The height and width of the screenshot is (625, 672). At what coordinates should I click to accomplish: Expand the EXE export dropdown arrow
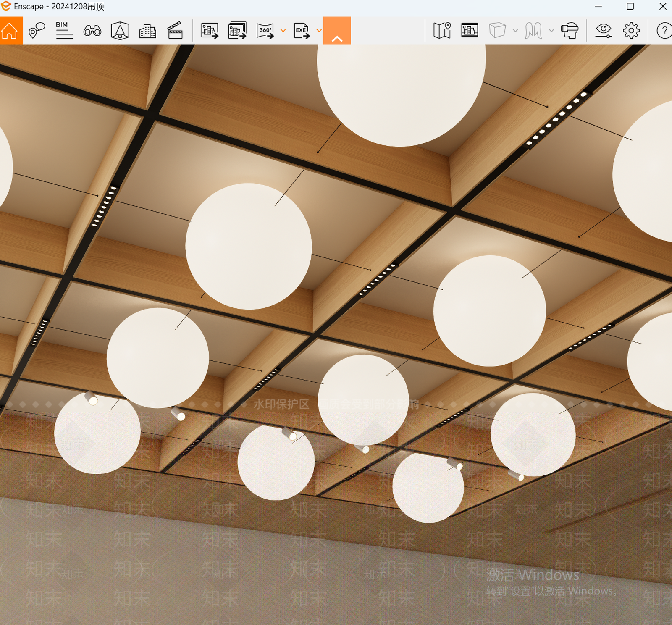pos(319,31)
